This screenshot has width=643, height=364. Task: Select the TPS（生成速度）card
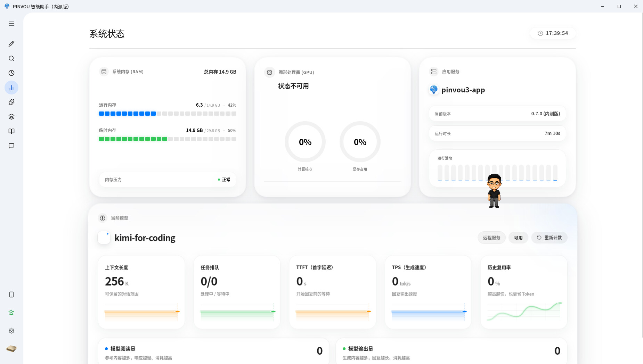point(428,292)
